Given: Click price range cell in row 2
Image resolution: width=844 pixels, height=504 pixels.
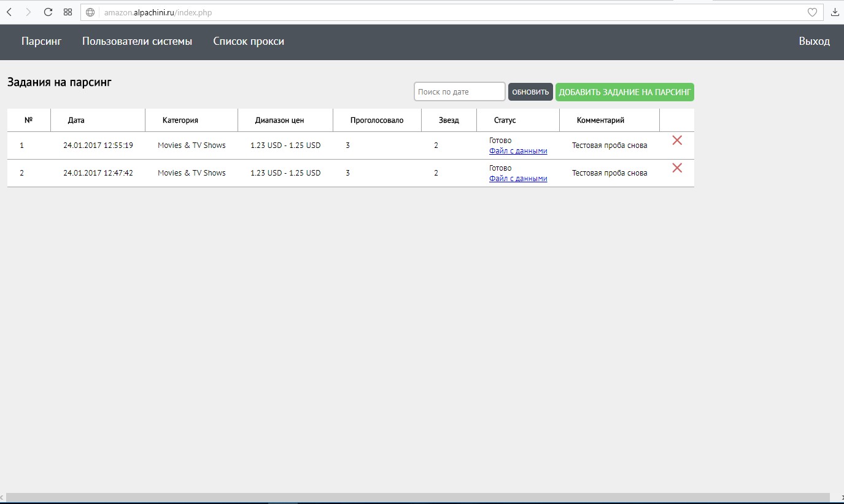Looking at the screenshot, I should (285, 173).
